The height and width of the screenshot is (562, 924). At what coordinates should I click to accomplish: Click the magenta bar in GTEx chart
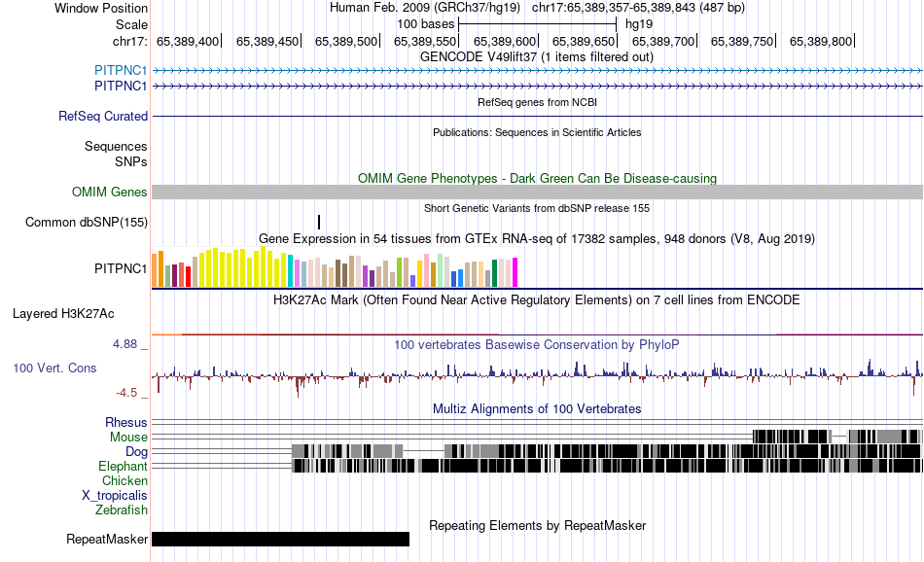tap(515, 273)
